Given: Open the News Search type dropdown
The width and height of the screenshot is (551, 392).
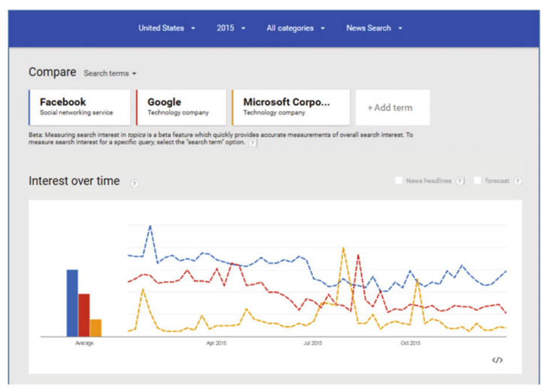Looking at the screenshot, I should pos(374,28).
